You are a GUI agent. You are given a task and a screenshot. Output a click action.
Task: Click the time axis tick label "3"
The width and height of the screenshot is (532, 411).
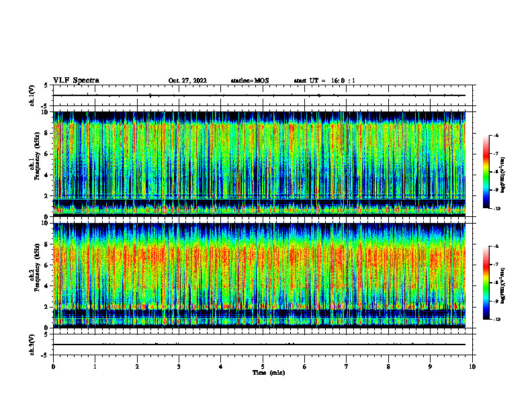pos(179,367)
